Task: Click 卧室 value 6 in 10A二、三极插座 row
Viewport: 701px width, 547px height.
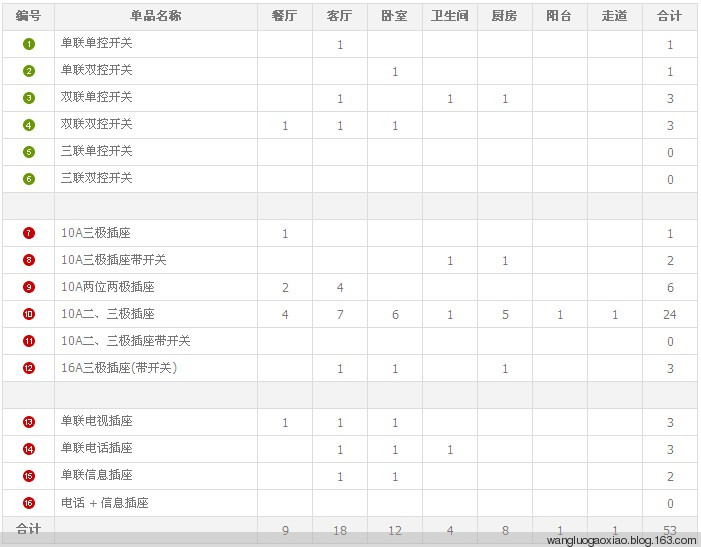Action: pos(395,315)
